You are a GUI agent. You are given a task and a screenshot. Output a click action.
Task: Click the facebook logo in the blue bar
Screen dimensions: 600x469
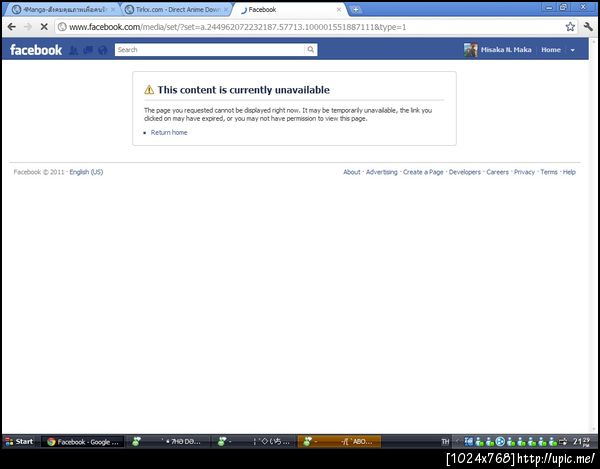pyautogui.click(x=36, y=50)
